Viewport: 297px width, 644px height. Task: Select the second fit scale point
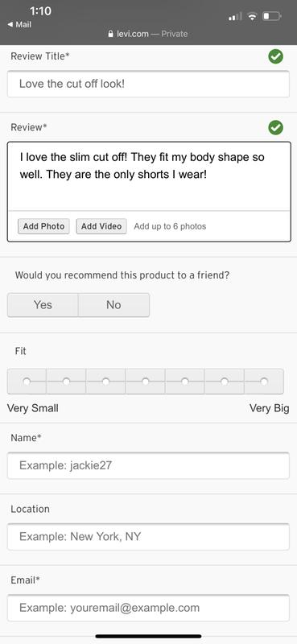[66, 382]
